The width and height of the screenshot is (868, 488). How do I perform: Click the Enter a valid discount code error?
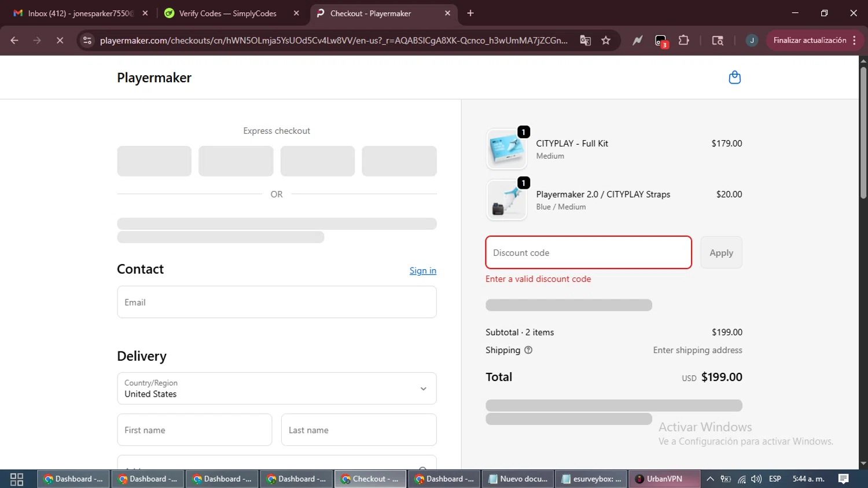tap(538, 279)
